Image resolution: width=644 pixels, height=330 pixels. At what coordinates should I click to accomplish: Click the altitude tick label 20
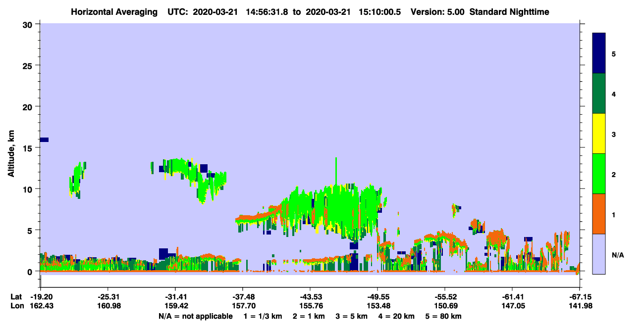pos(29,107)
